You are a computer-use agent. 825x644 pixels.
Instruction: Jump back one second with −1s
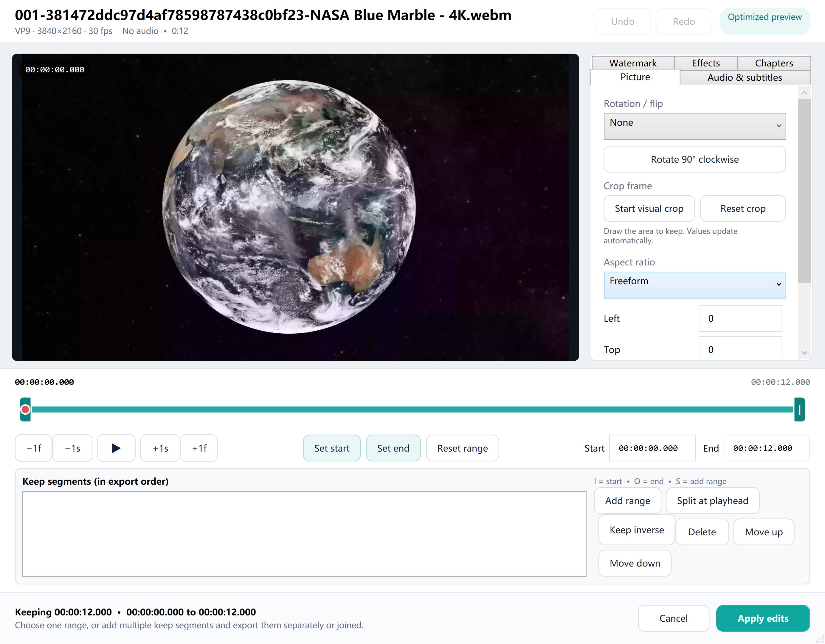[x=72, y=448]
